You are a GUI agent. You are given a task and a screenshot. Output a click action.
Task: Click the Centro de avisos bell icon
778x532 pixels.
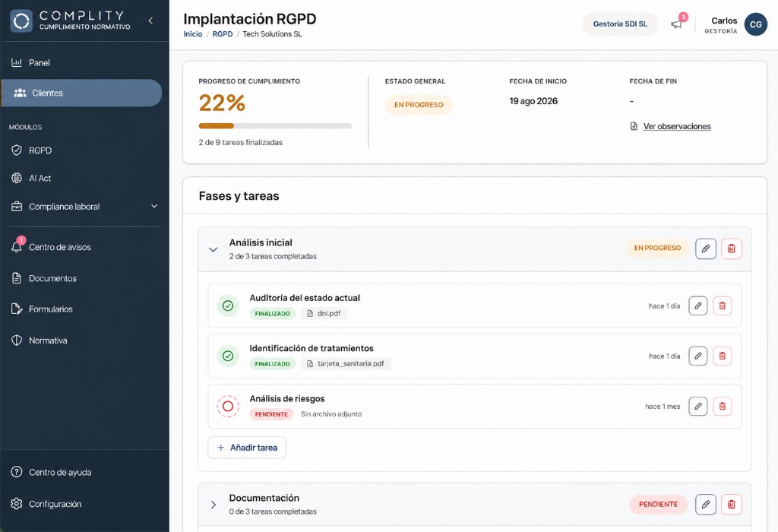click(x=17, y=247)
